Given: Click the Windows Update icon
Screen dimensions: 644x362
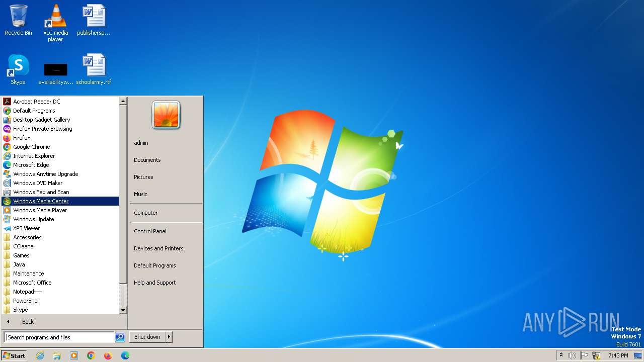Looking at the screenshot, I should pyautogui.click(x=7, y=219).
